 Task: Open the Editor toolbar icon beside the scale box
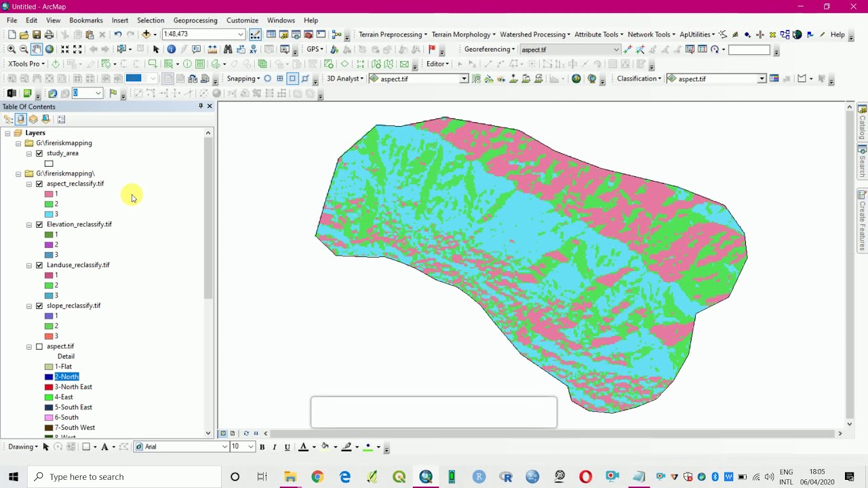[255, 35]
